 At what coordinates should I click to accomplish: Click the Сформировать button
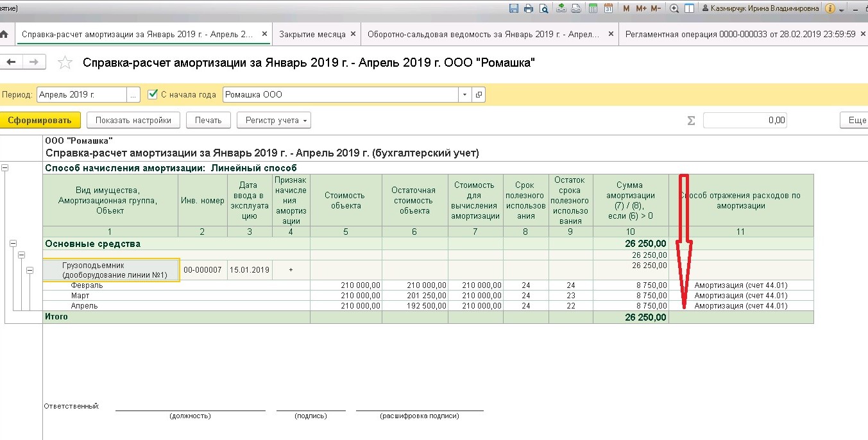pos(40,120)
